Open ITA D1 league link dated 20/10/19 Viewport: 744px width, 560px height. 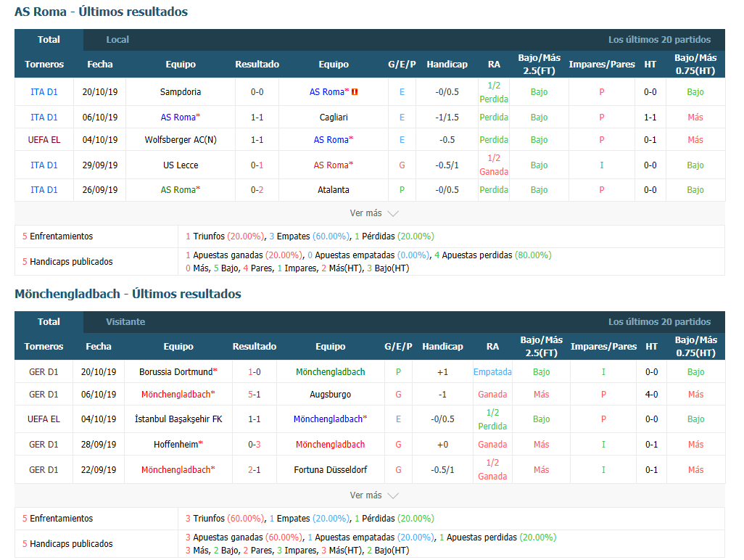44,92
